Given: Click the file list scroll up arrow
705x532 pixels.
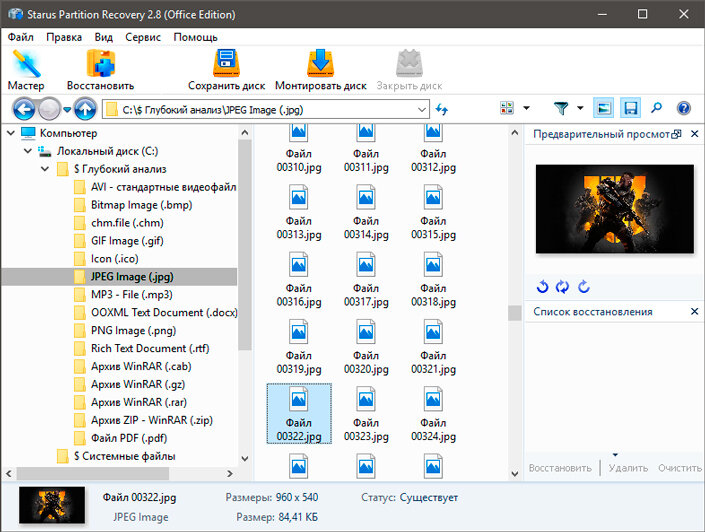Looking at the screenshot, I should pyautogui.click(x=515, y=133).
